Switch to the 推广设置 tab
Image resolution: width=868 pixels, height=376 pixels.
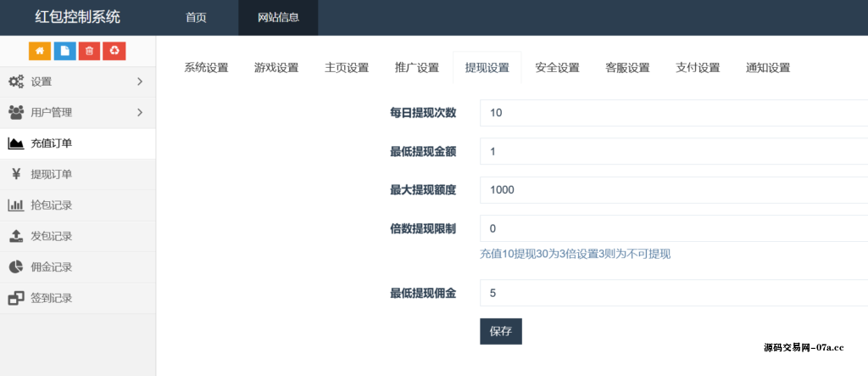point(417,68)
